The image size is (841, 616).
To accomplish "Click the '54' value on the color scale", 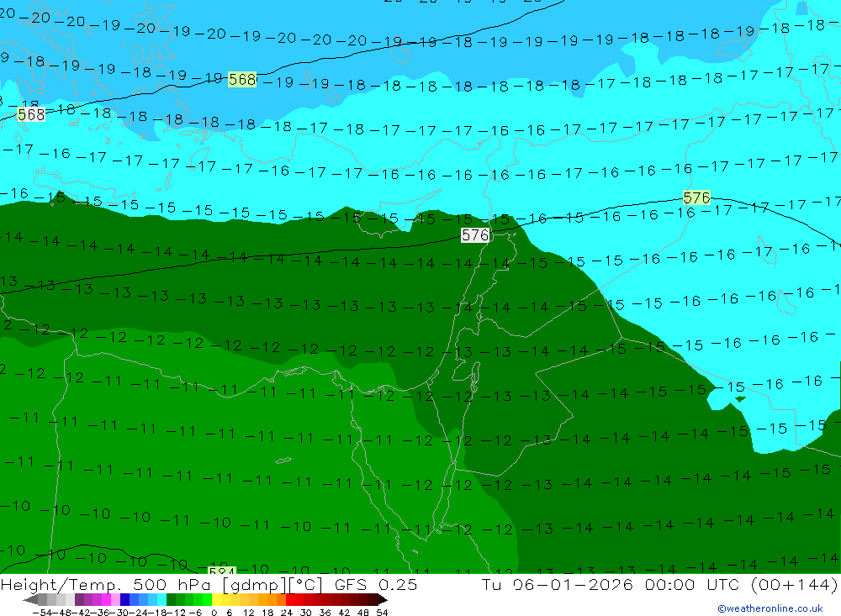I will (x=382, y=613).
